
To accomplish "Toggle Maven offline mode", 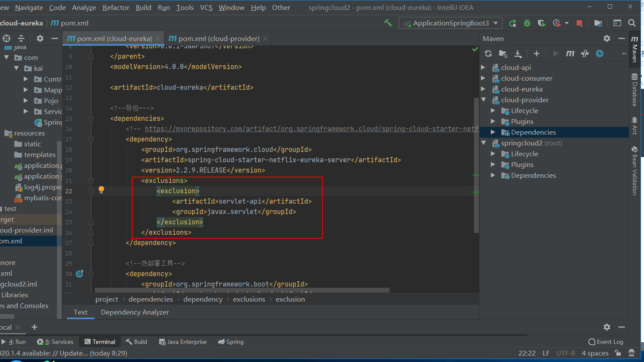I will [585, 54].
